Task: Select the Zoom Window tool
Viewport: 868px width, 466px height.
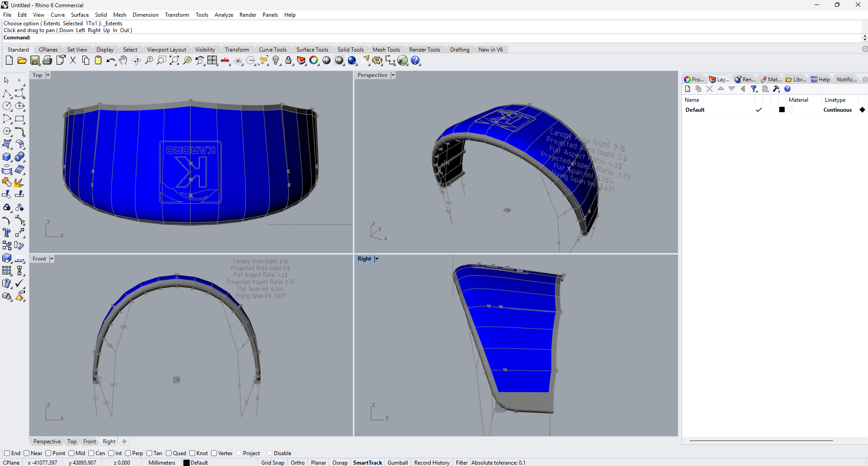Action: (x=162, y=60)
